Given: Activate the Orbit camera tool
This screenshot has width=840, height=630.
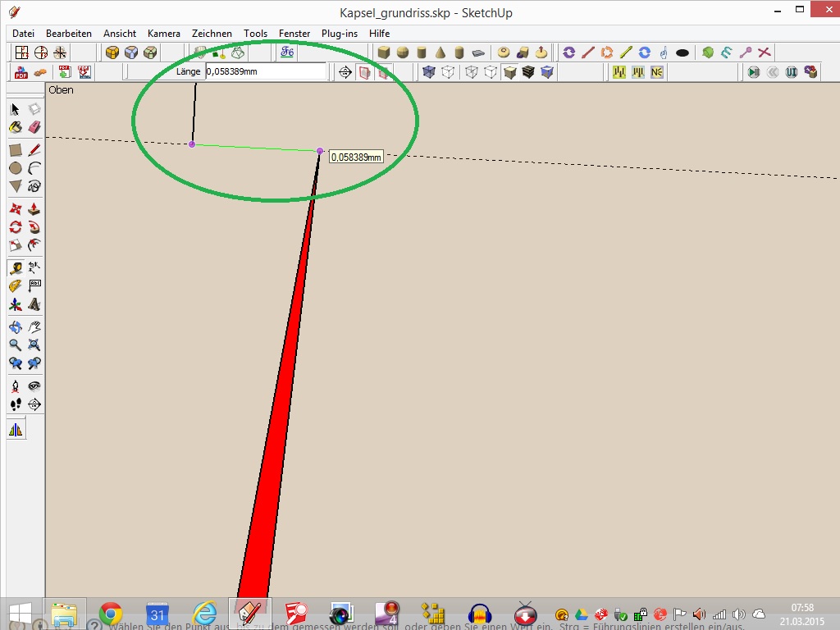Looking at the screenshot, I should click(15, 326).
